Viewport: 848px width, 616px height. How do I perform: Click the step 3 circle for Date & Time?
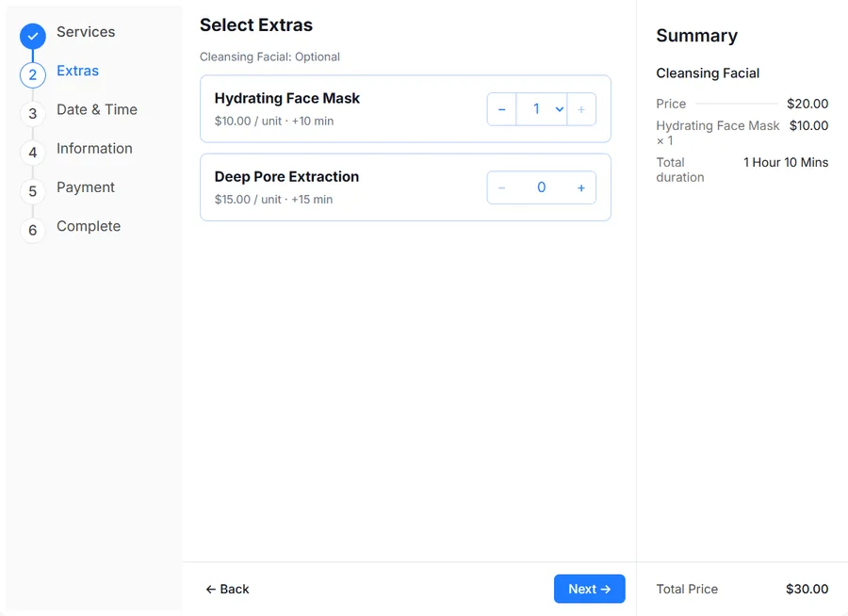click(x=33, y=114)
